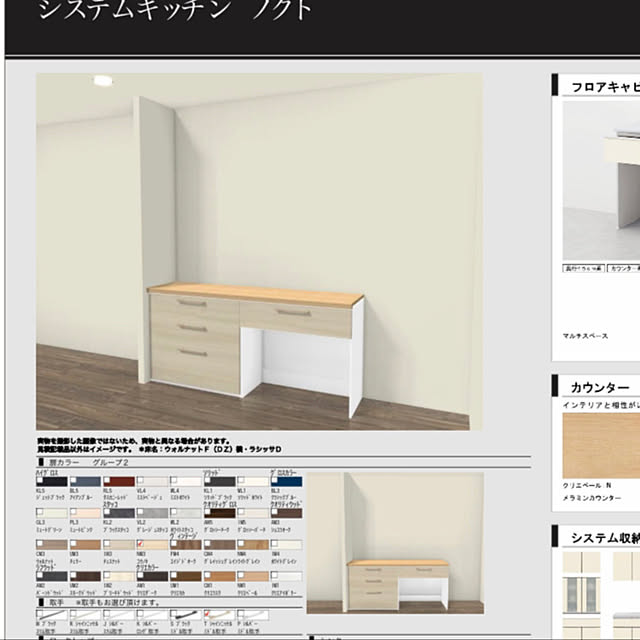Tick the KL5 jet black door color checkbox

[40, 480]
